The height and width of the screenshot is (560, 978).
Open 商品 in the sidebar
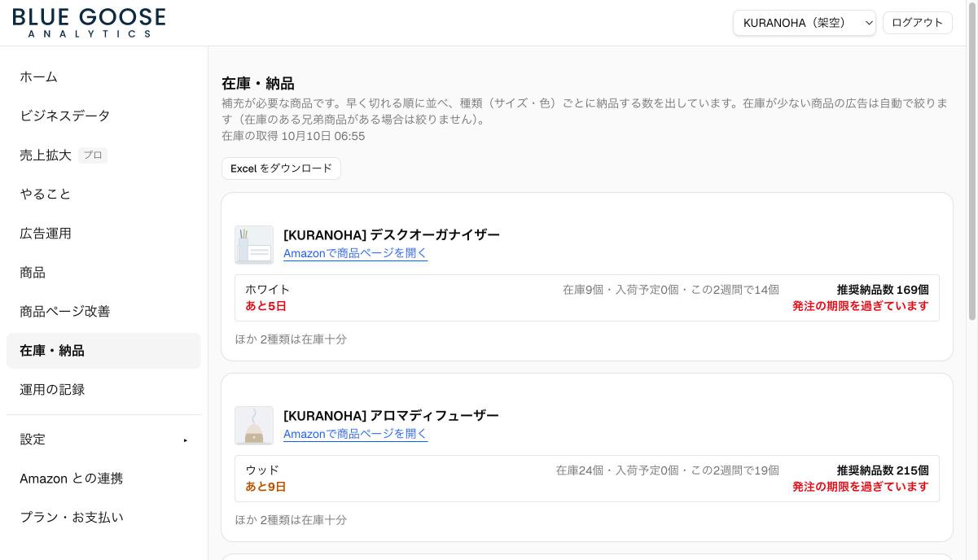[x=103, y=272]
